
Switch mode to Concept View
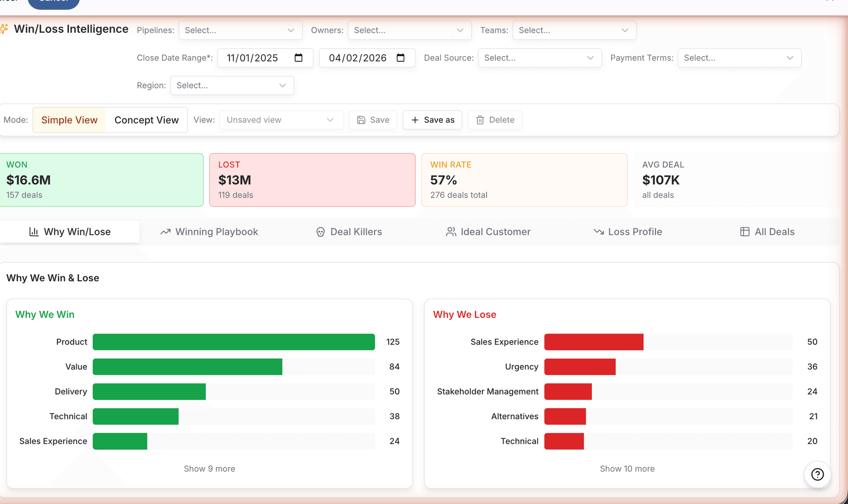click(x=147, y=120)
